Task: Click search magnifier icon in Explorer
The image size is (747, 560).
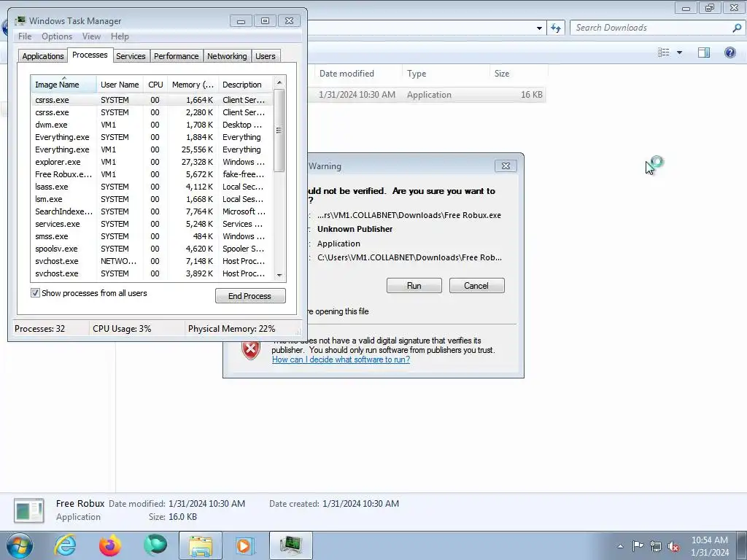Action: 737,28
